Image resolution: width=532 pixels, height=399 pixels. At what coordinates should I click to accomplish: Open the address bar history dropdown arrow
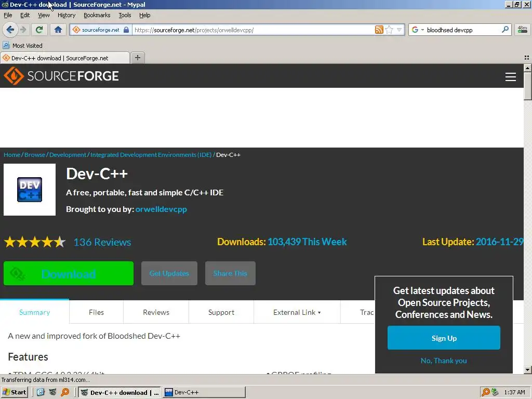pos(400,30)
